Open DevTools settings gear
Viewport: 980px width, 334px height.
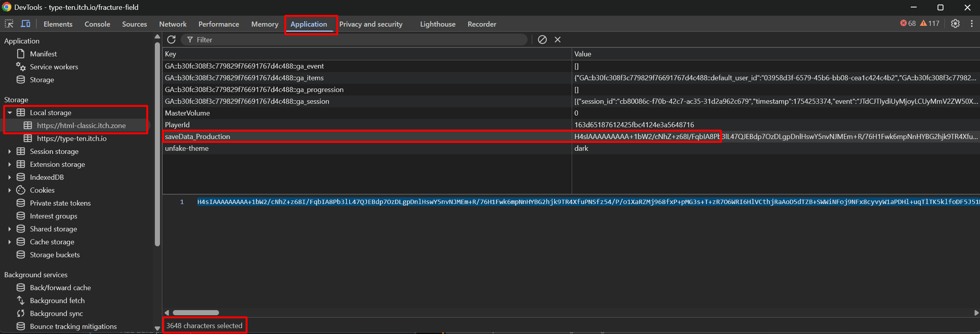pyautogui.click(x=955, y=23)
